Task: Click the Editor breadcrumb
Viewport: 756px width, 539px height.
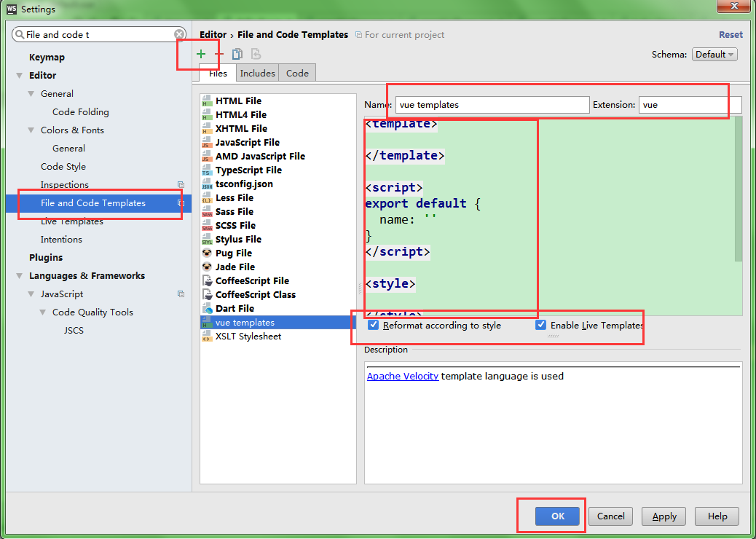Action: click(213, 35)
